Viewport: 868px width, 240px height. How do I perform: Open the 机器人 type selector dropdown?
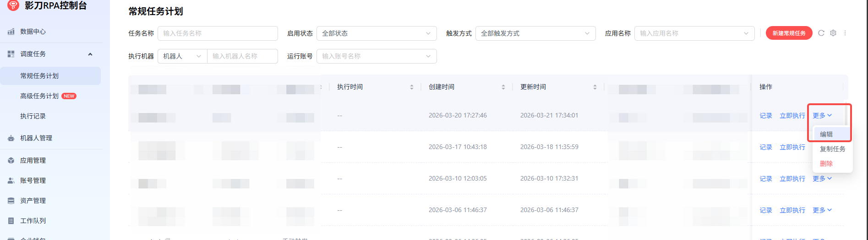coord(182,56)
